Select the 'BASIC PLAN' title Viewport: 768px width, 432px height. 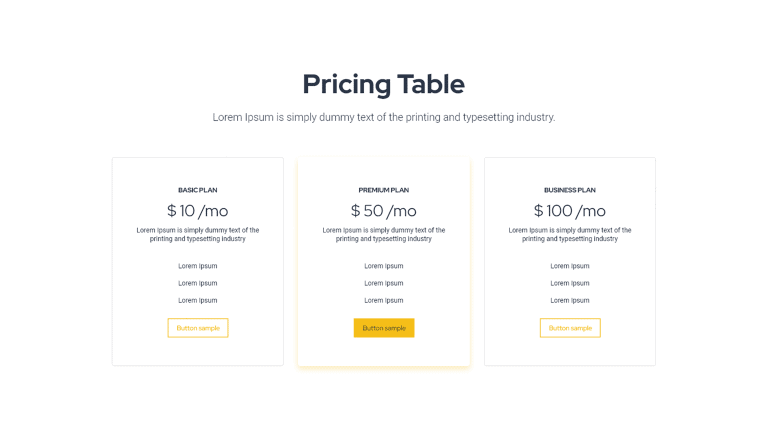coord(198,190)
